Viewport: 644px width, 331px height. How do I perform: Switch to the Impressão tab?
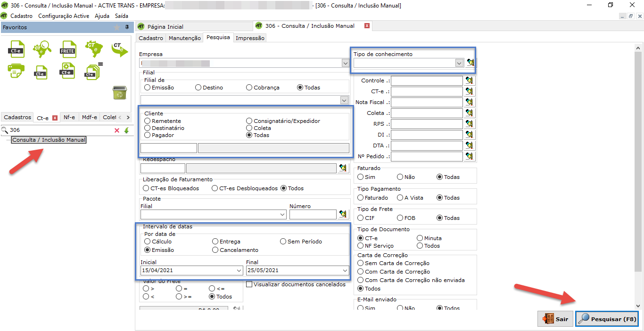[x=250, y=38]
